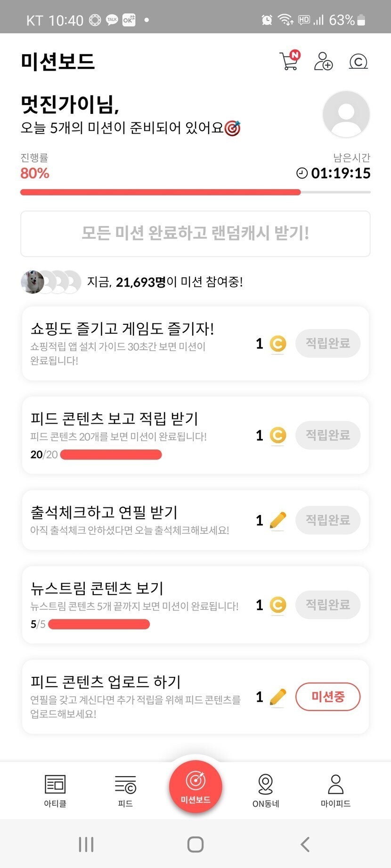Open the cash coin icon in header
Screen dimensions: 391x868
[x=358, y=62]
